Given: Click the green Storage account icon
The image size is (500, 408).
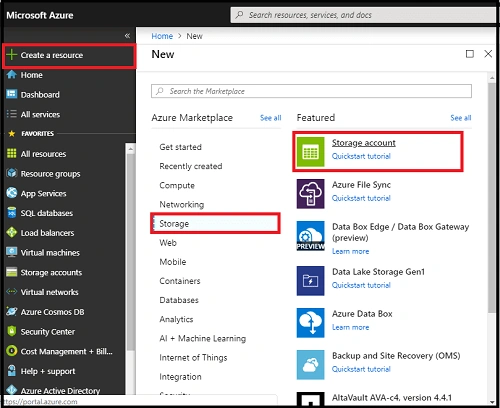Looking at the screenshot, I should pyautogui.click(x=310, y=152).
